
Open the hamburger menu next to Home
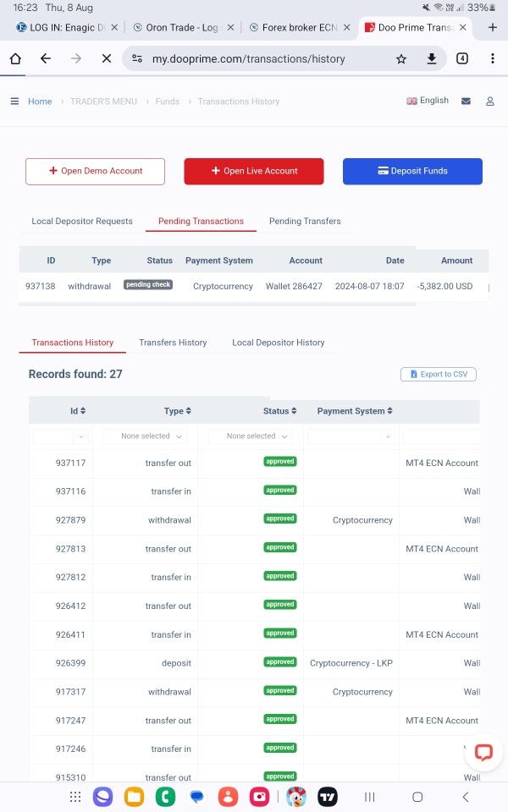point(14,101)
